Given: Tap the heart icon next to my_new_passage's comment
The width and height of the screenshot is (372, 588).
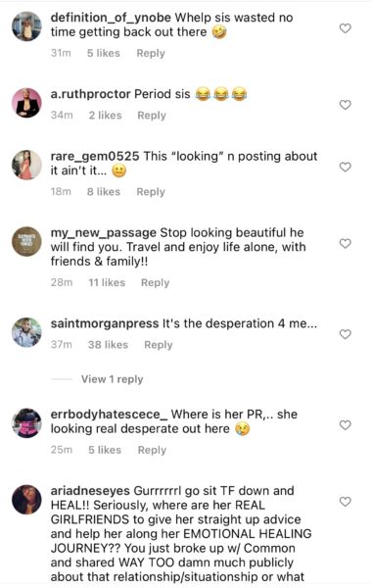Looking at the screenshot, I should point(345,243).
